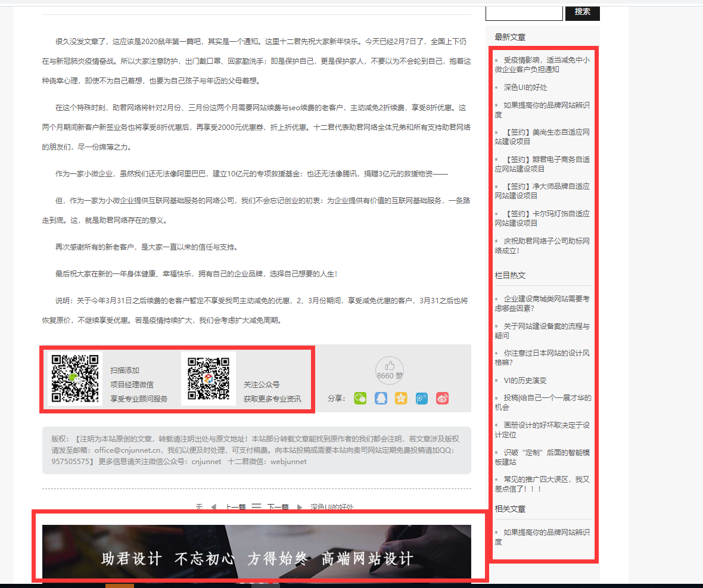
Task: Click the blue Tencent Weibo share icon
Action: pyautogui.click(x=421, y=398)
